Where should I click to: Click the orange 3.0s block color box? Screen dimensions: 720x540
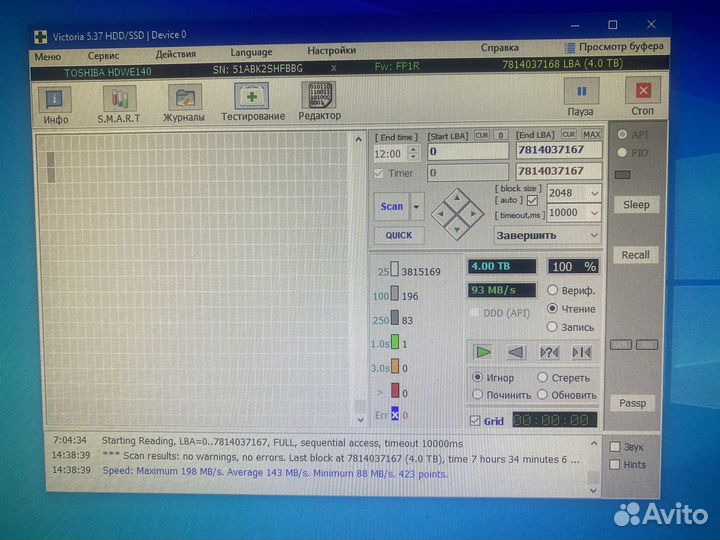point(395,366)
